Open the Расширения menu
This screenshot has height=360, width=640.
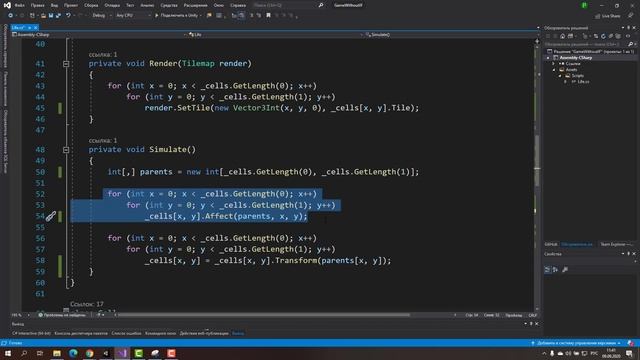coord(196,5)
